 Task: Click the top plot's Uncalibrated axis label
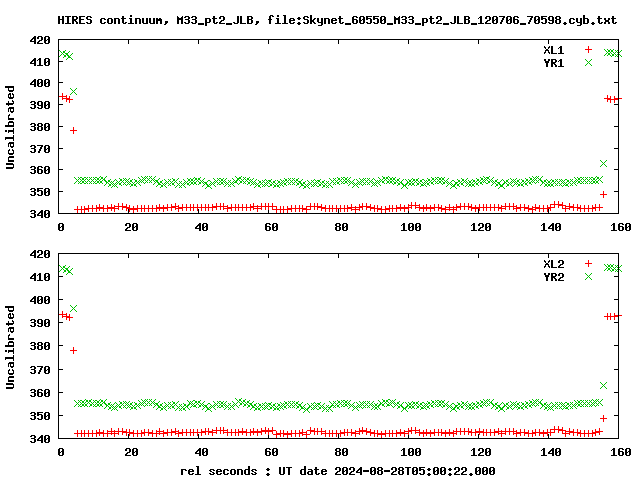pos(10,127)
